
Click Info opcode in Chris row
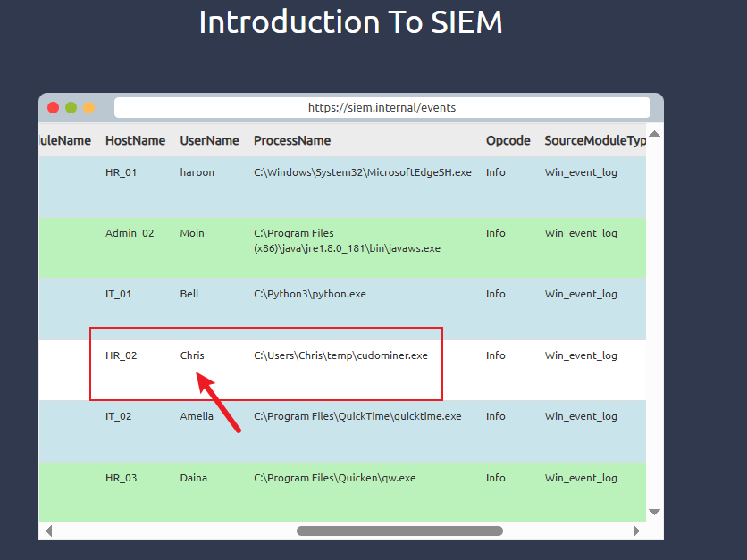coord(495,355)
